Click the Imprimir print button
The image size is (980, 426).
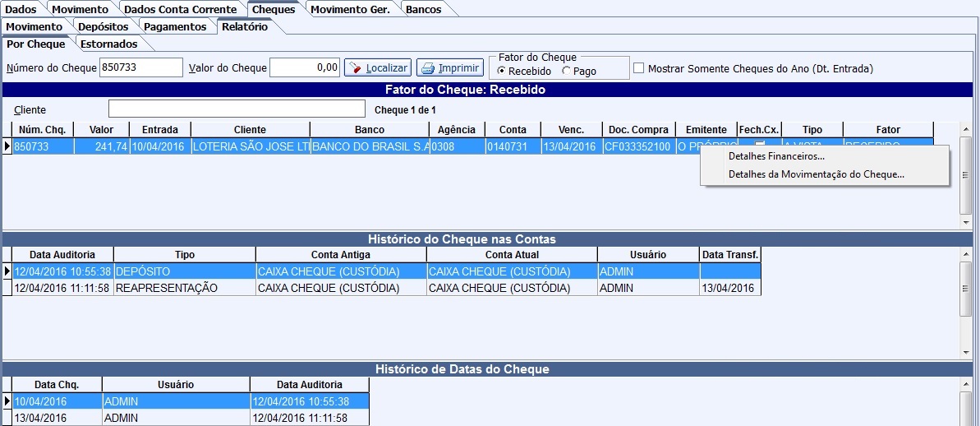tap(450, 67)
